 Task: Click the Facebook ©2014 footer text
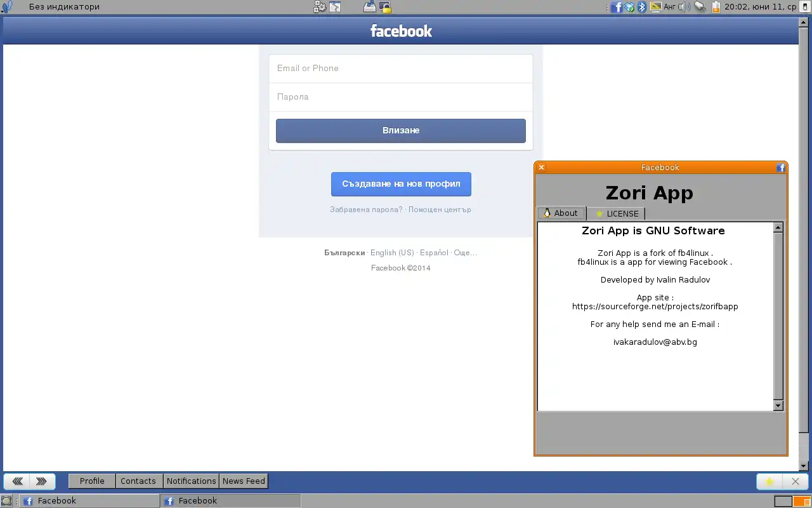pos(401,268)
